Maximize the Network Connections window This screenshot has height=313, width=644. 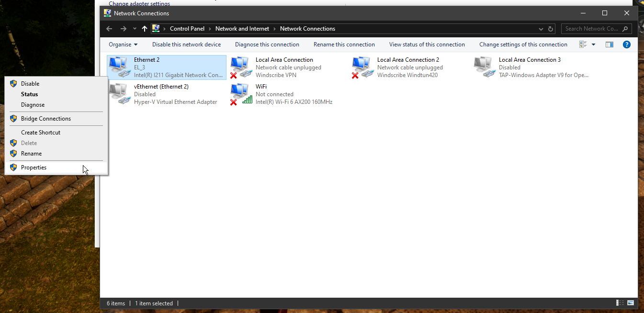(605, 13)
